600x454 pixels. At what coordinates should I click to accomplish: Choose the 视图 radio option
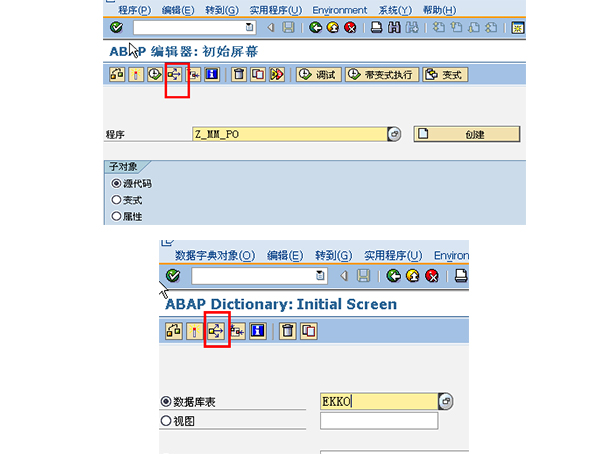point(166,421)
